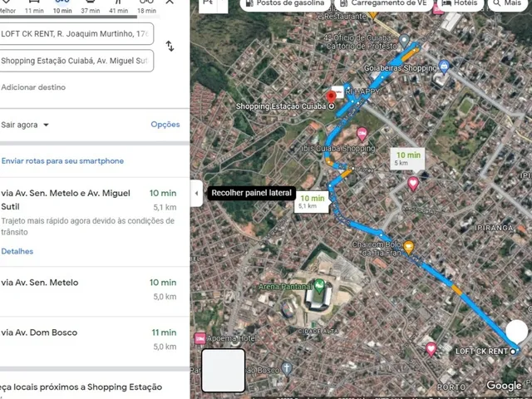
Task: Click the IPIRANGA neighborhood label
Action: click(494, 228)
